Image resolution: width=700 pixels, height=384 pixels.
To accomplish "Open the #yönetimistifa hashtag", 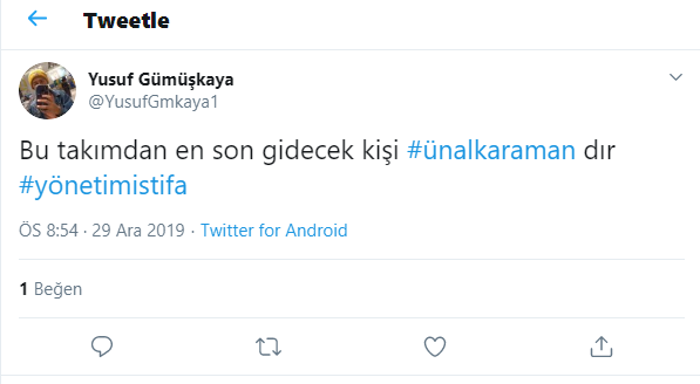I will pos(103,185).
